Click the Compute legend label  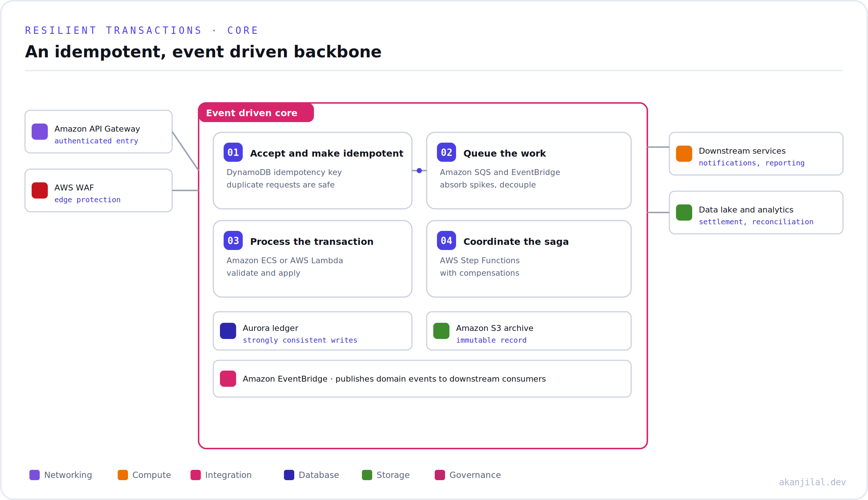click(x=152, y=475)
